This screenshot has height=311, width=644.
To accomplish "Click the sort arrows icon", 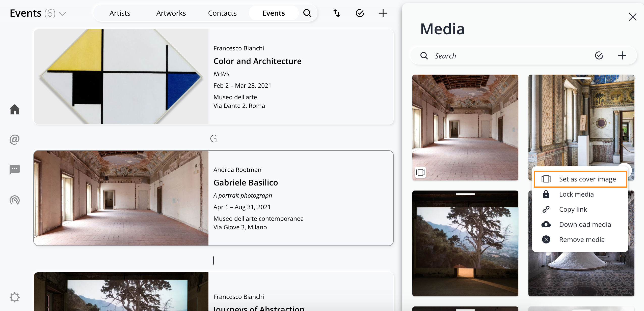I will pyautogui.click(x=337, y=13).
